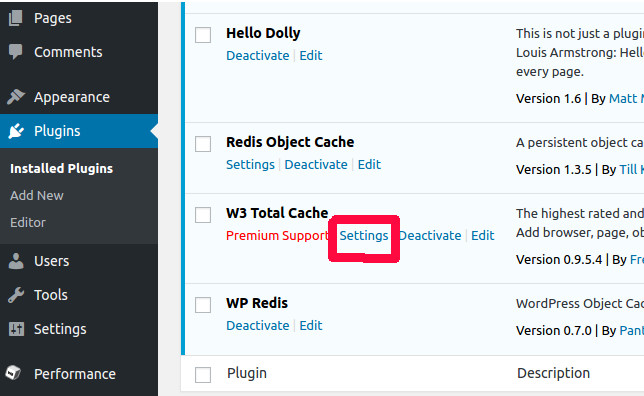The width and height of the screenshot is (644, 396).
Task: Check the Hello Dolly plugin checkbox
Action: click(x=203, y=35)
